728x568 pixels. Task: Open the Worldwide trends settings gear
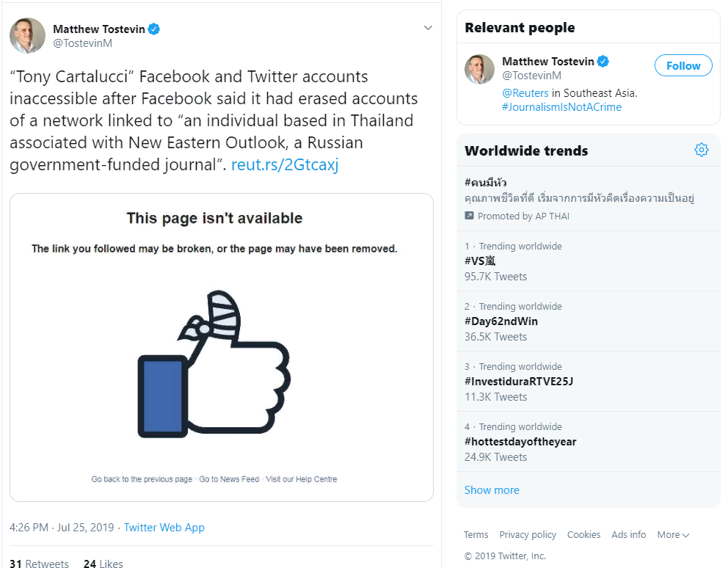tap(701, 150)
